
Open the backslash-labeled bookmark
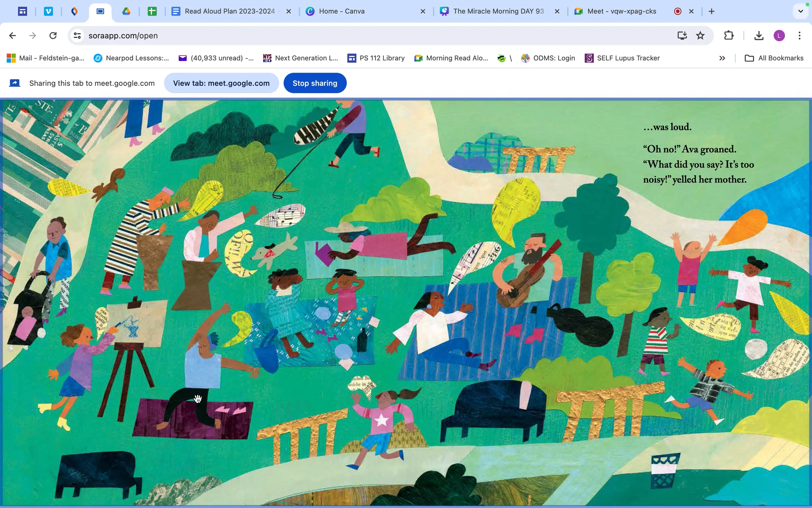point(504,58)
